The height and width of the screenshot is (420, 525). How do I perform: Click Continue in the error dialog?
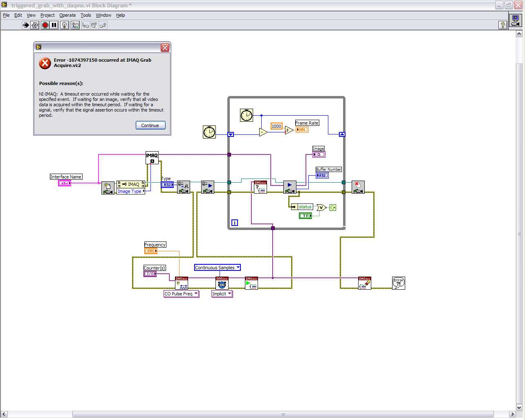pyautogui.click(x=150, y=125)
